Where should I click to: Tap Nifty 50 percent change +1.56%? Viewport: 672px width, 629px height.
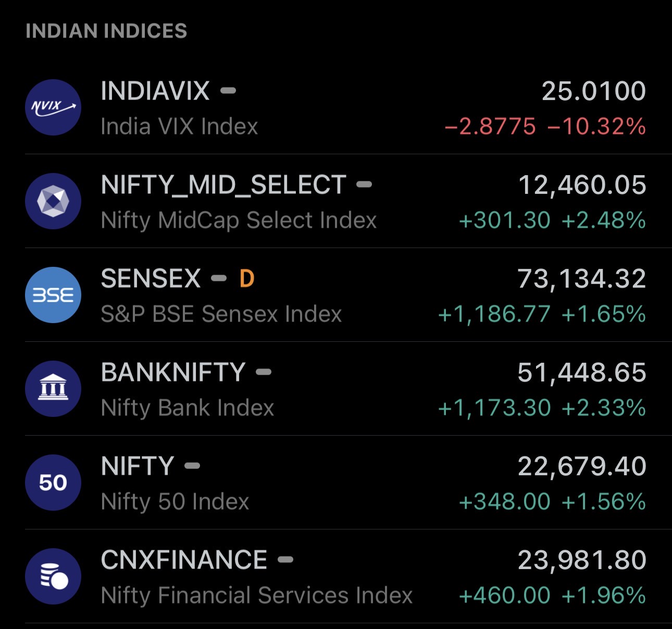tap(604, 502)
